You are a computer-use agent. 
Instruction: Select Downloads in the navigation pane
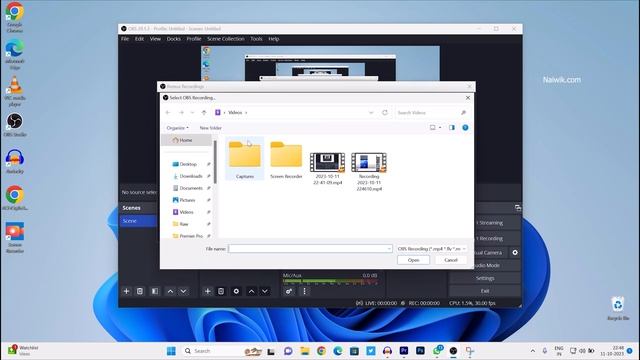191,176
